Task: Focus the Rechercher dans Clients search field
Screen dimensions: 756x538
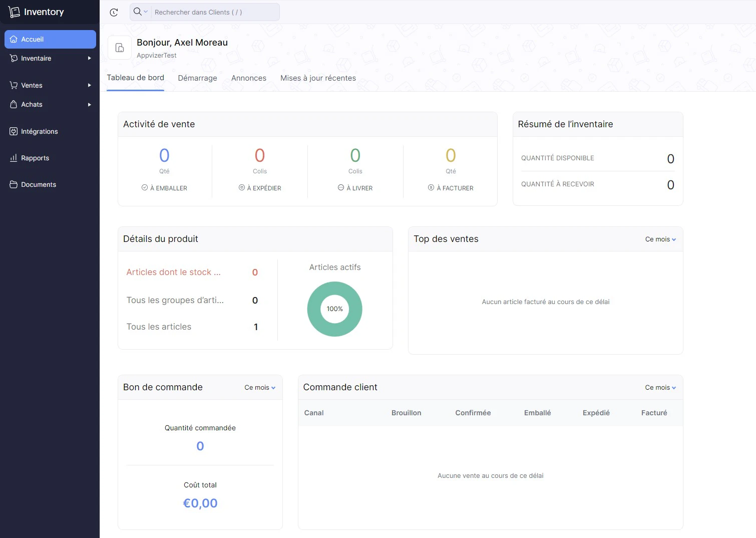Action: (214, 12)
